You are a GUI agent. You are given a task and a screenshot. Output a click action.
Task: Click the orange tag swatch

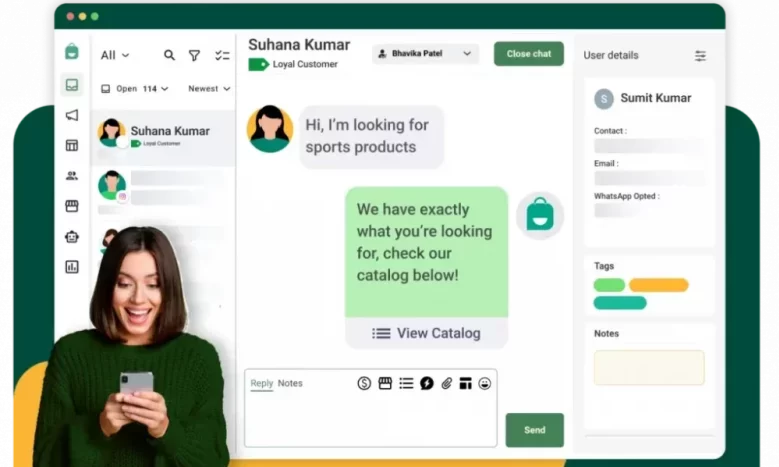(658, 285)
